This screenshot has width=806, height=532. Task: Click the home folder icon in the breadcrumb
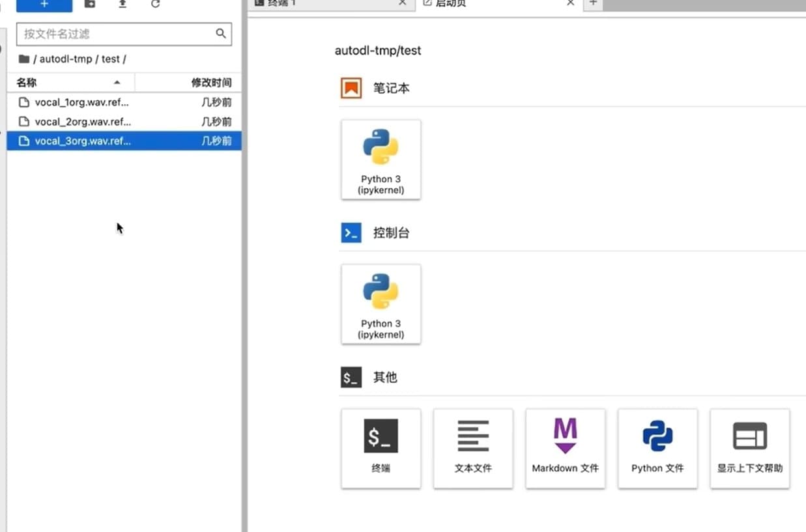point(23,59)
